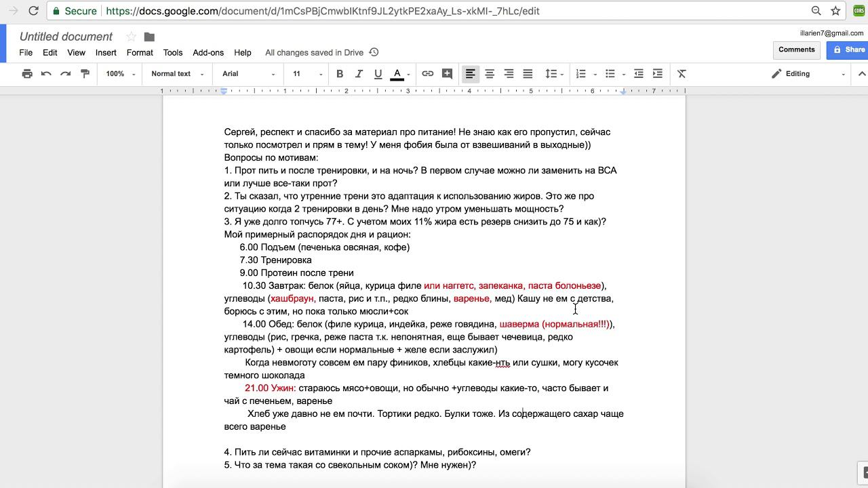This screenshot has height=488, width=868.
Task: Toggle underline formatting
Action: click(x=378, y=74)
